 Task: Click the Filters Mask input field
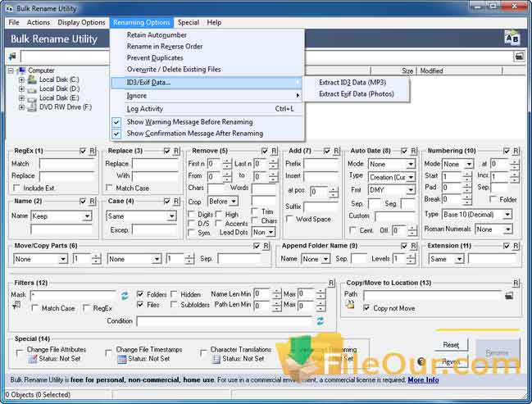pyautogui.click(x=74, y=296)
